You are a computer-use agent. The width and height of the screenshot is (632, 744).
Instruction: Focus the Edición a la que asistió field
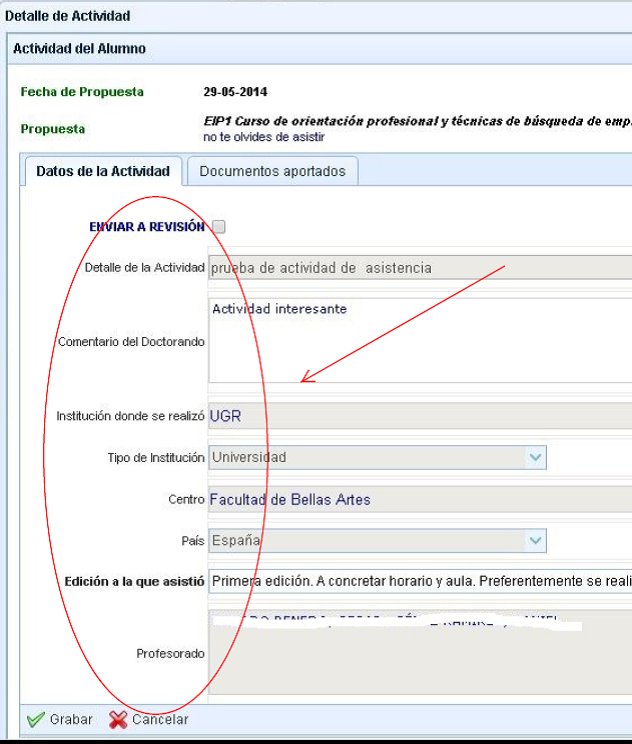point(420,581)
